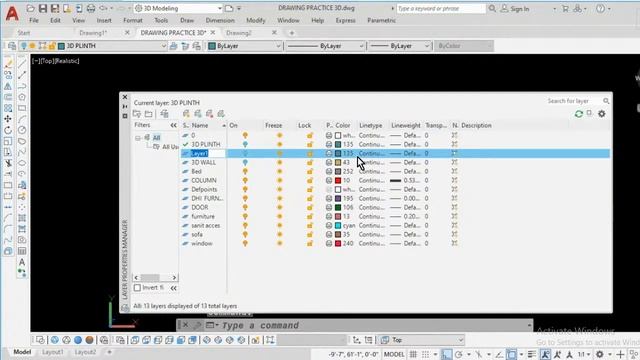The width and height of the screenshot is (640, 360).
Task: Switch to the Start tab
Action: coord(24,33)
